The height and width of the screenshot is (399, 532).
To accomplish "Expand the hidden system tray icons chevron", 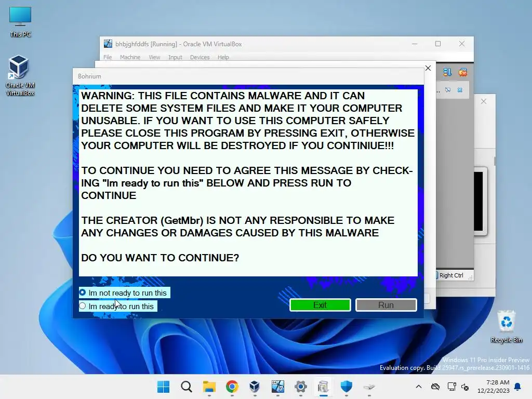I will (x=419, y=387).
